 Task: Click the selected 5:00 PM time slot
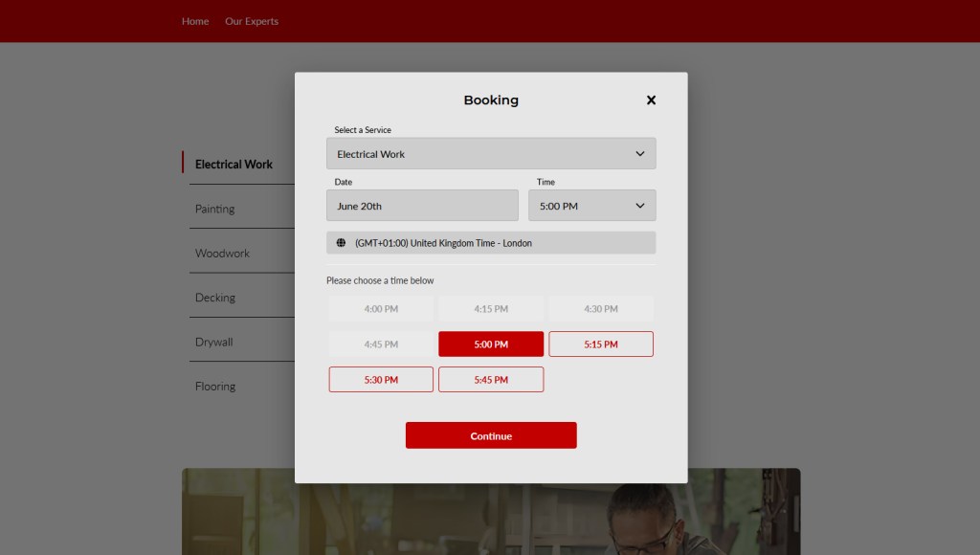[x=491, y=344]
